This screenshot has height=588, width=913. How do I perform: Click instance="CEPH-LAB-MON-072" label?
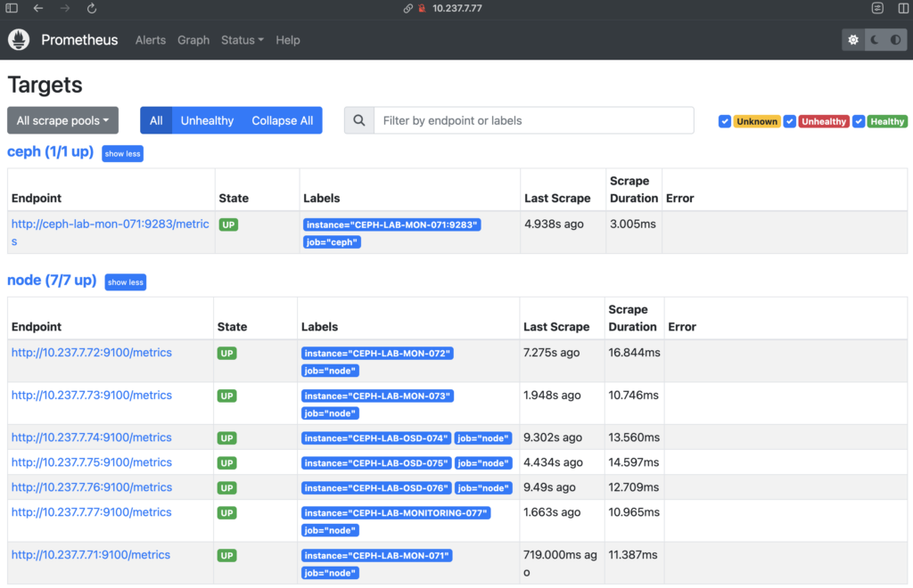(377, 353)
